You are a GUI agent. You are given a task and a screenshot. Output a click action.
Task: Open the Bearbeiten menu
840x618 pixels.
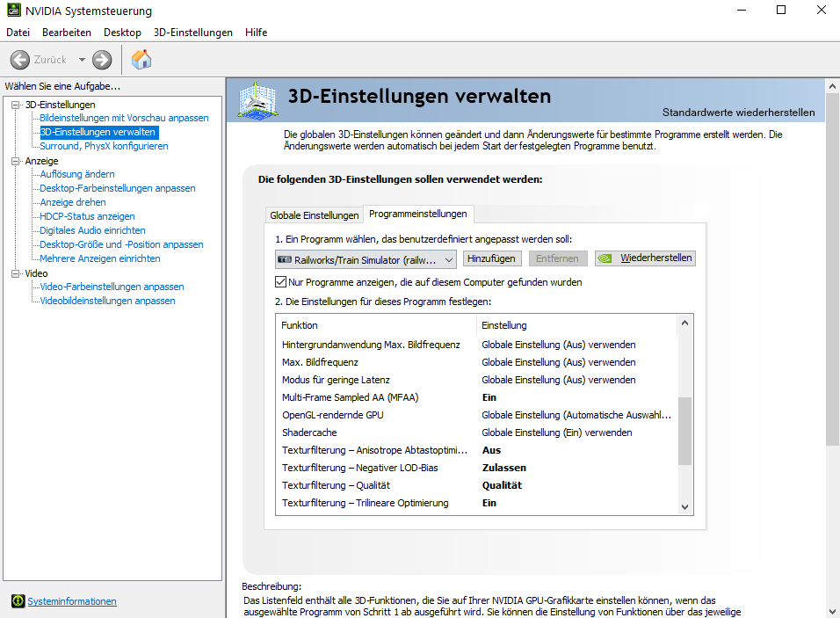pyautogui.click(x=67, y=33)
